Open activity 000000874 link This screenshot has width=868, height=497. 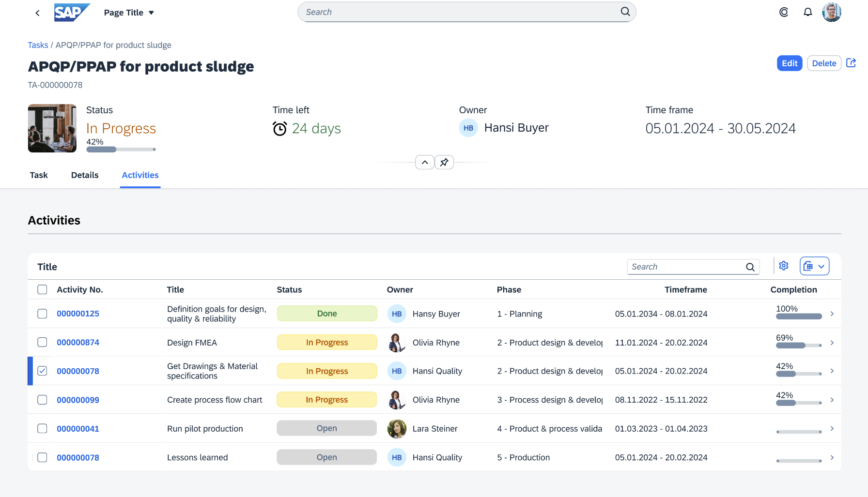(x=78, y=342)
